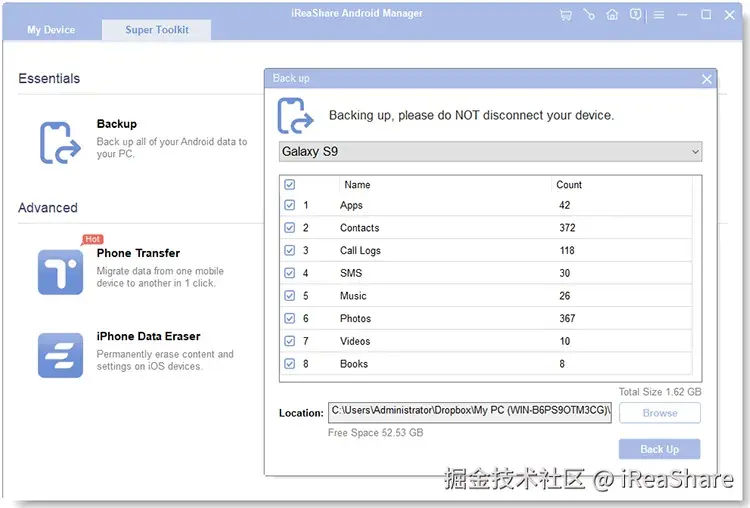Screen dimensions: 750x508
Task: Toggle the select-all checkbox in header
Action: pyautogui.click(x=289, y=185)
